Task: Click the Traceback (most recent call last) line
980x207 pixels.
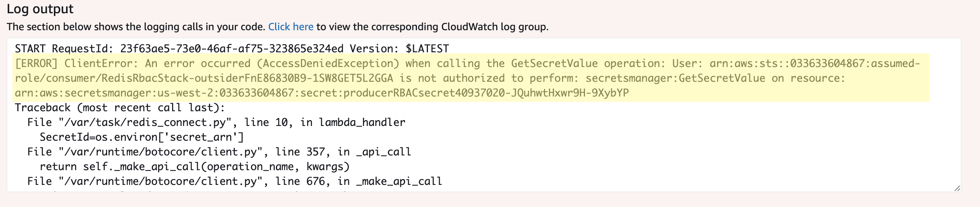Action: [120, 108]
